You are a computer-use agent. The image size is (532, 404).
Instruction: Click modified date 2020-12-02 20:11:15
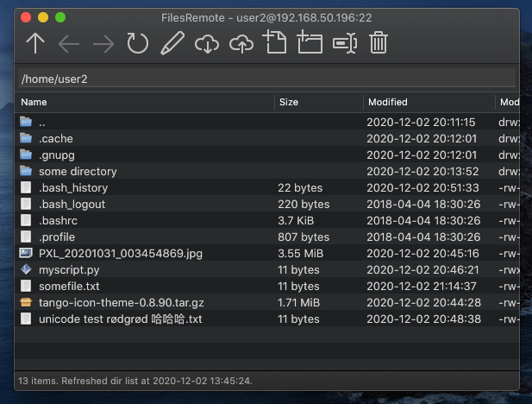(421, 122)
